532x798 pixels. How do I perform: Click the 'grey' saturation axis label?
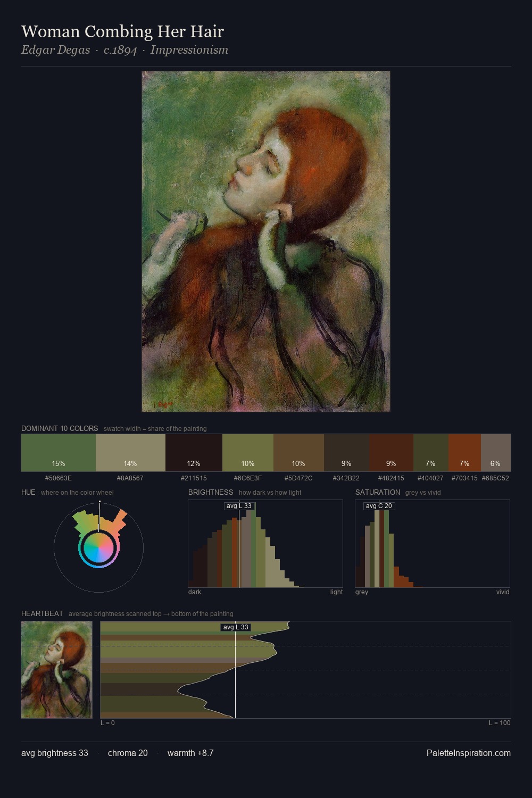click(x=362, y=592)
